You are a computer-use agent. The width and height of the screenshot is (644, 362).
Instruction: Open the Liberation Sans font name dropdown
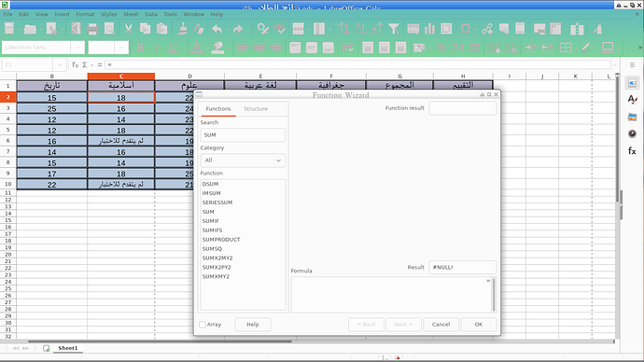point(77,48)
